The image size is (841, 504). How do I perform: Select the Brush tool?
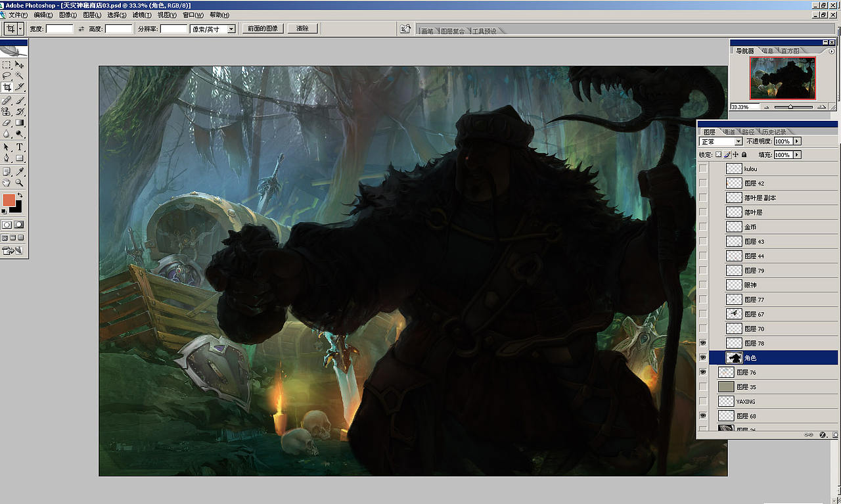pos(20,101)
